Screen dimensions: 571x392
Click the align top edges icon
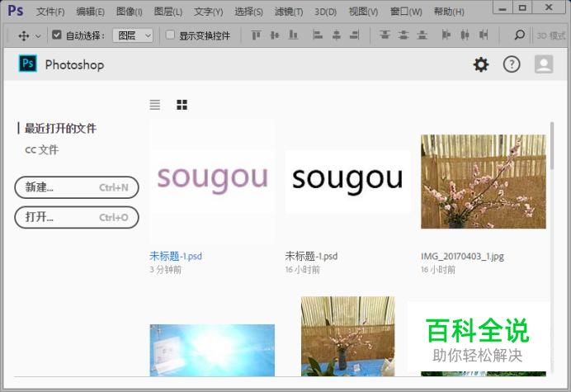coord(255,35)
